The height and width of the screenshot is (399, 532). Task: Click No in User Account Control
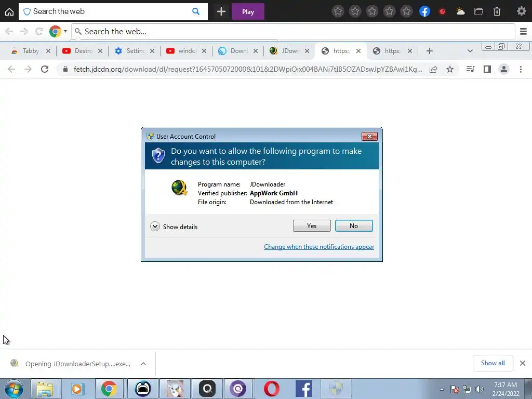coord(354,226)
